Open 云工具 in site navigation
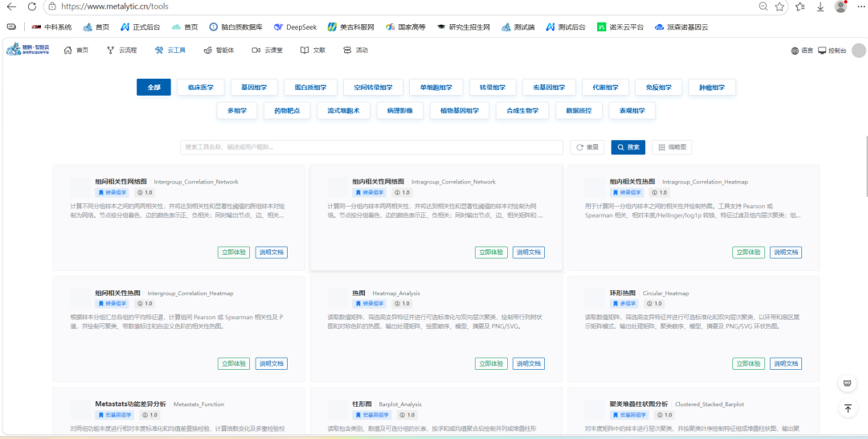Viewport: 868px width, 439px height. coord(170,51)
